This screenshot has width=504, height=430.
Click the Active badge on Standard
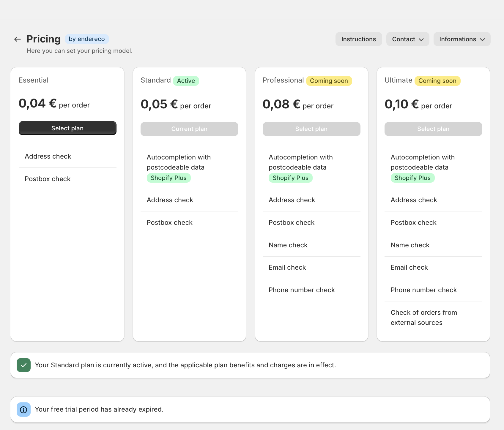(186, 81)
